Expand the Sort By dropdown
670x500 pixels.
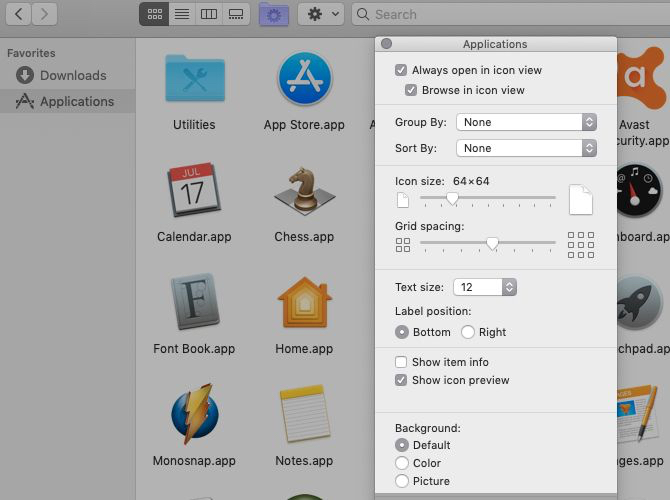pyautogui.click(x=526, y=148)
